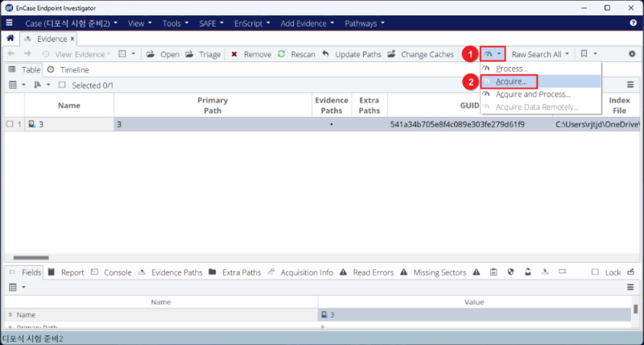Toggle the Selected 0/1 checkbox

click(x=62, y=85)
